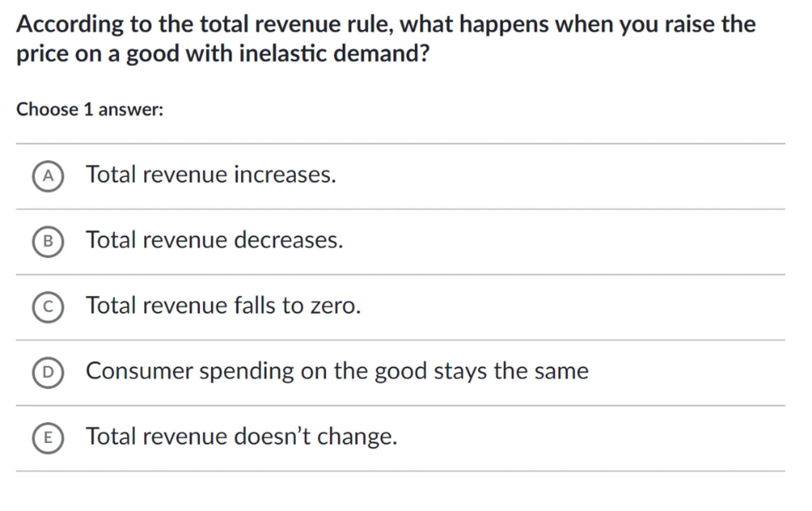Click the question heading's first line

coord(386,24)
